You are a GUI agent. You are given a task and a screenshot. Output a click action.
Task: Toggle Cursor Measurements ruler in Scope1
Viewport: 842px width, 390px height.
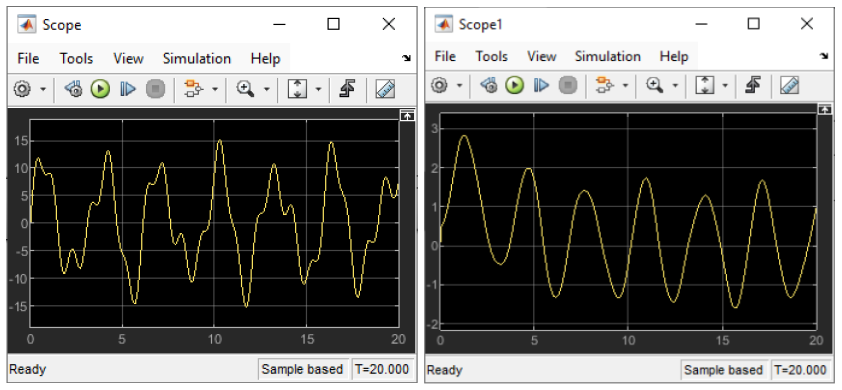click(789, 85)
